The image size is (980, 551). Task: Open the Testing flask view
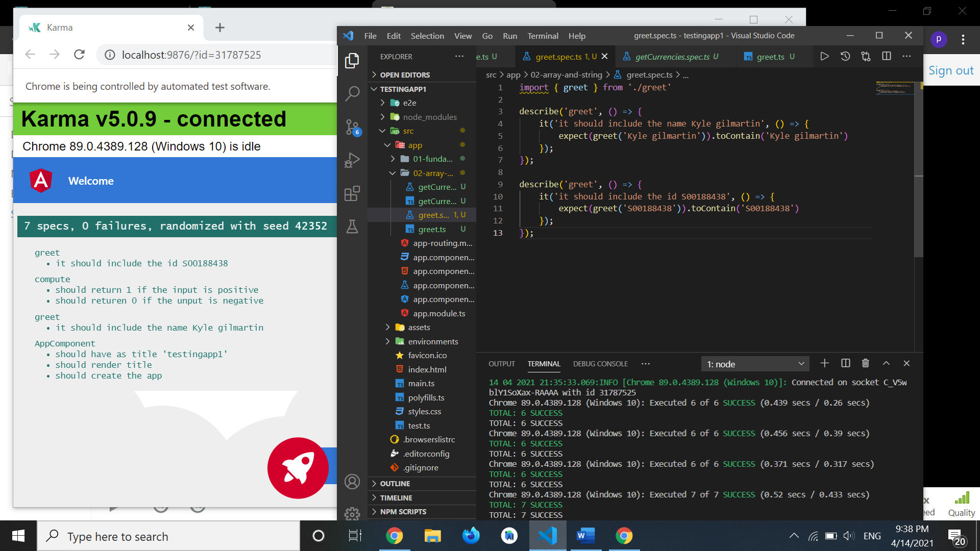(352, 227)
